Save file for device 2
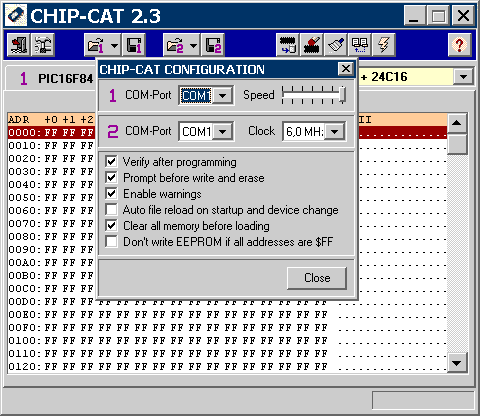 coord(213,45)
